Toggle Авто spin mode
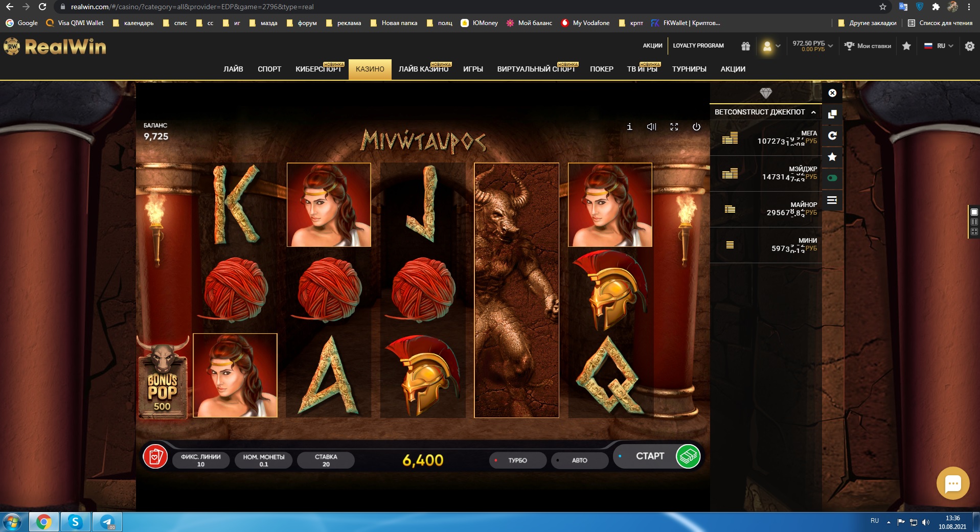The height and width of the screenshot is (532, 980). (580, 460)
